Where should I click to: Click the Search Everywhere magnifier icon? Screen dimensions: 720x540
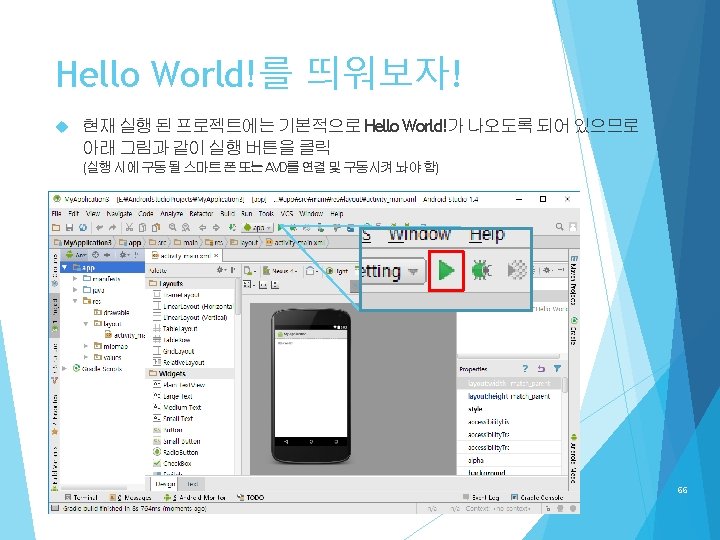[x=559, y=227]
